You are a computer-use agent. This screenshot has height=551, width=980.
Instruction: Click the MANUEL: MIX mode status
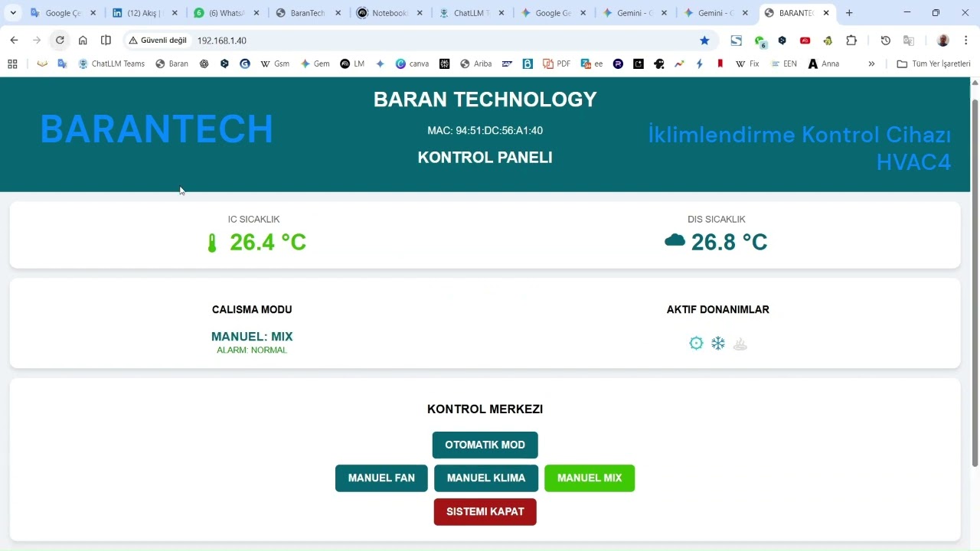252,337
